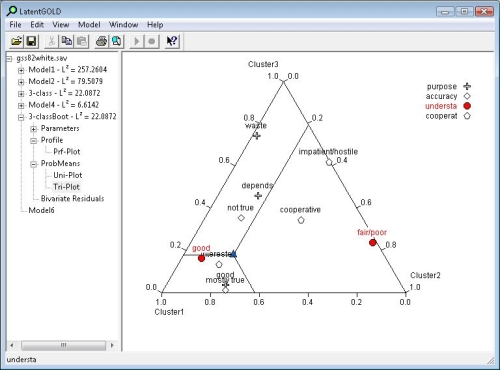Click the Copy toolbar icon
Screen dimensions: 500x370
[67, 41]
